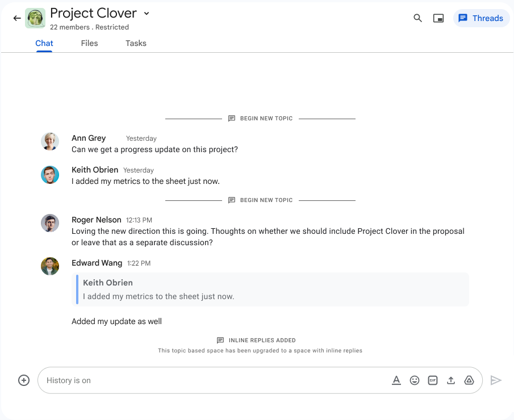Upload a file attachment
Viewport: 514px width, 420px height.
click(451, 380)
